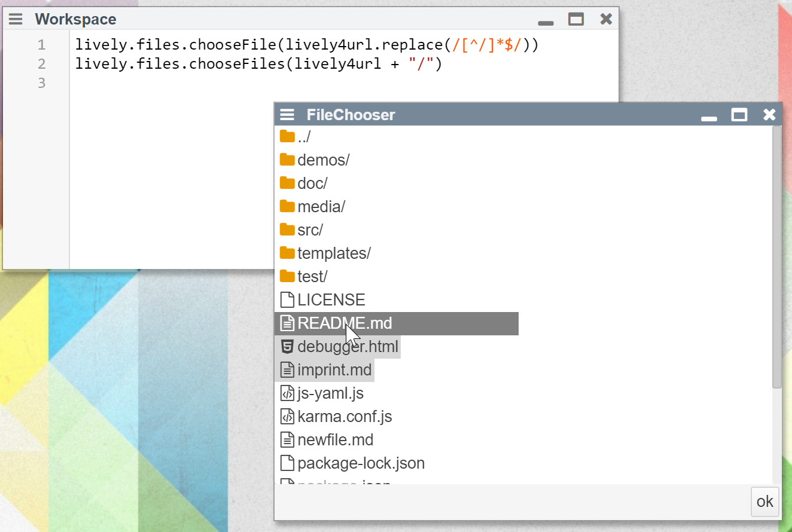Click the HTML5 icon beside debugger.html
Screen dimensions: 792x532
click(287, 346)
